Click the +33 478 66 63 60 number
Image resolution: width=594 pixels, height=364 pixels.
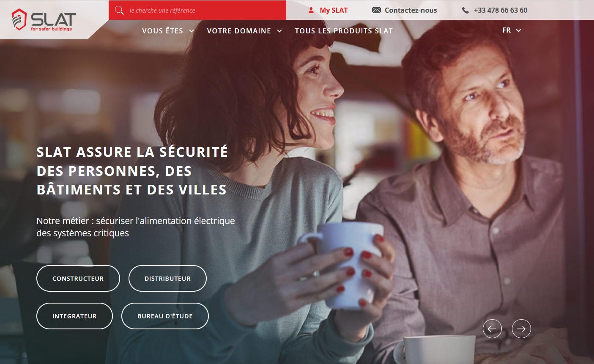501,10
